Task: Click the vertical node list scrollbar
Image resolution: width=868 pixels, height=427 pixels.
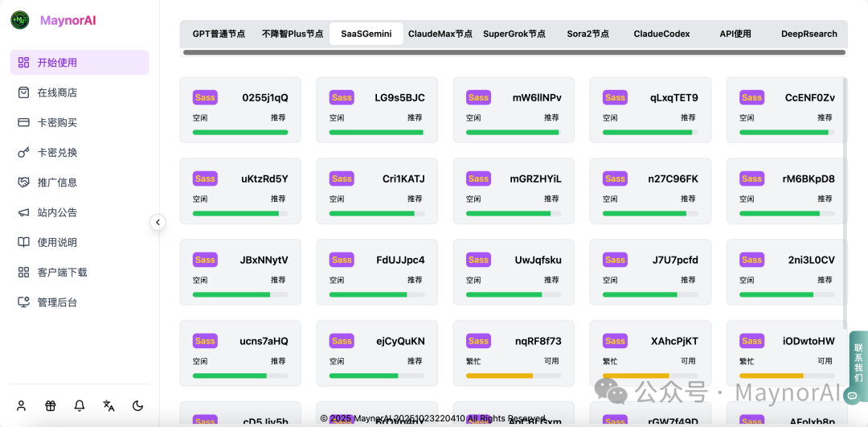Action: (845, 203)
